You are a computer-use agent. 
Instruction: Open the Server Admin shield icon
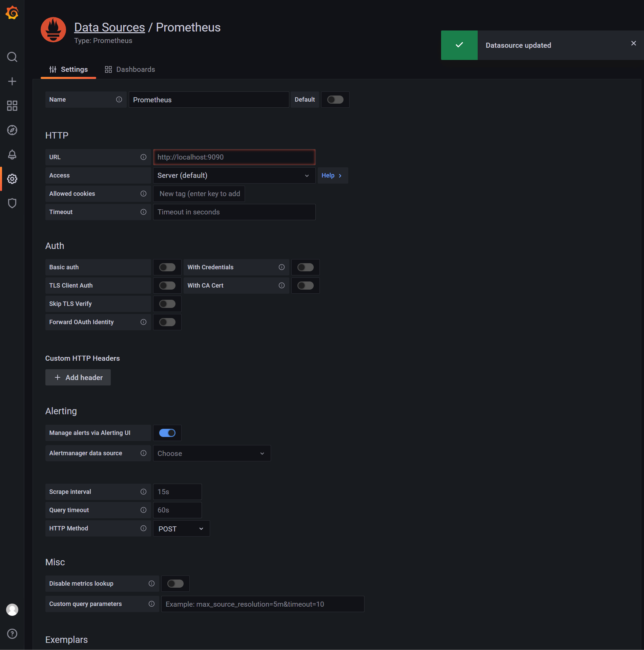[12, 203]
